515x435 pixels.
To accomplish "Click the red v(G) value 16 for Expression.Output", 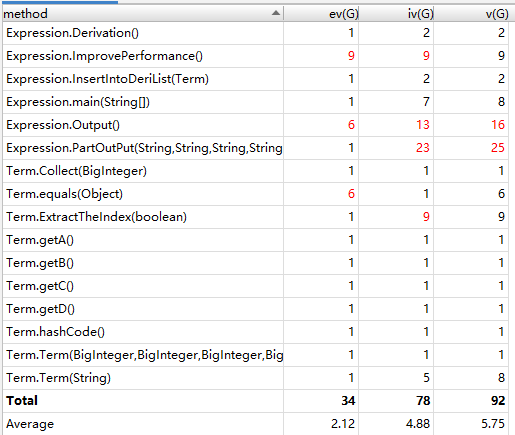I will [498, 125].
